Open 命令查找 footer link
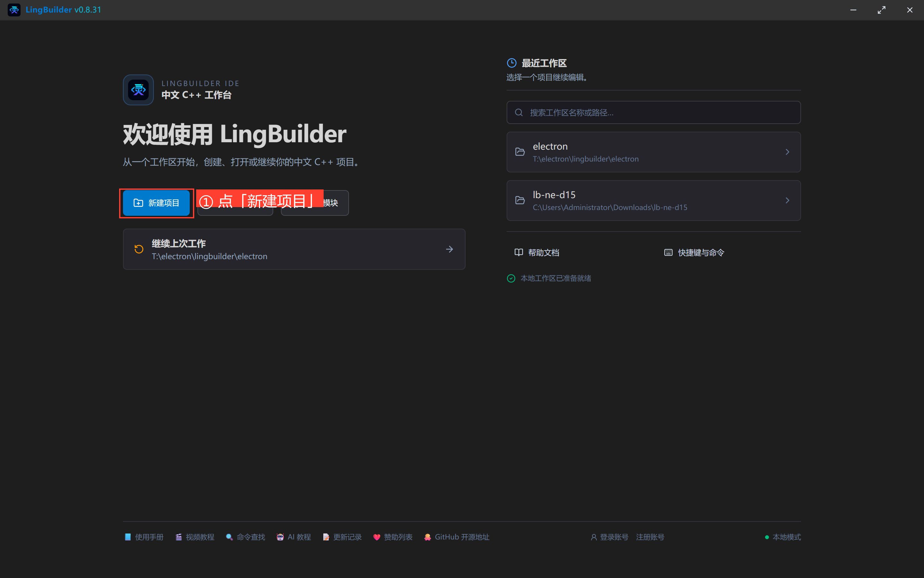The height and width of the screenshot is (578, 924). [245, 537]
